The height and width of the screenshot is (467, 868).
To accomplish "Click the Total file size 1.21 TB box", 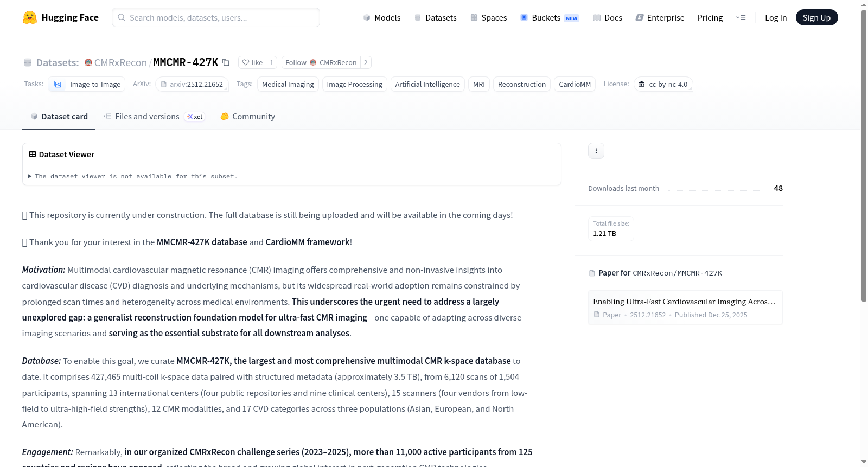I will coord(611,229).
